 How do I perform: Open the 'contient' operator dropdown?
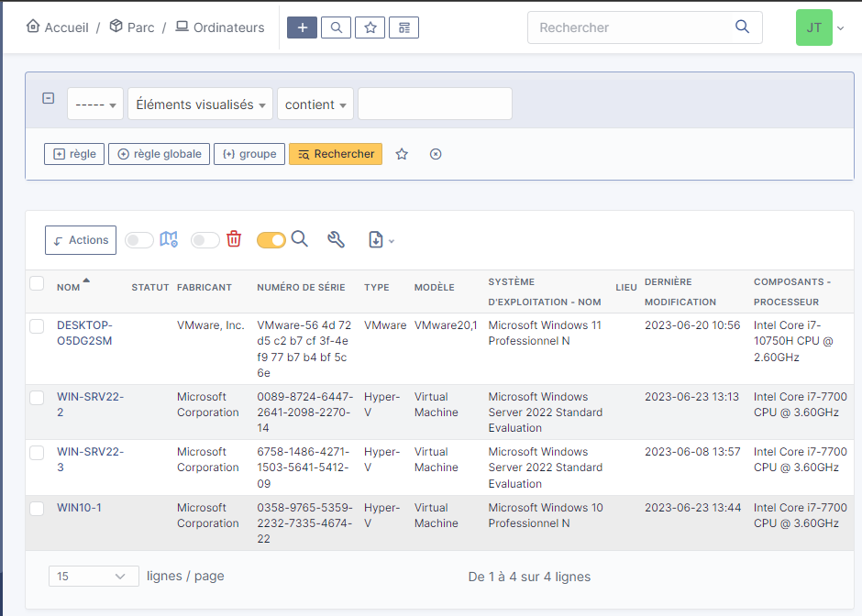pyautogui.click(x=315, y=104)
